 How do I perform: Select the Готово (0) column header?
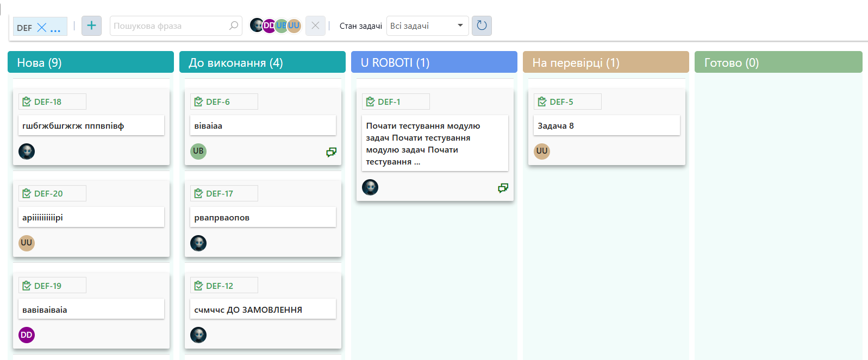click(x=778, y=62)
